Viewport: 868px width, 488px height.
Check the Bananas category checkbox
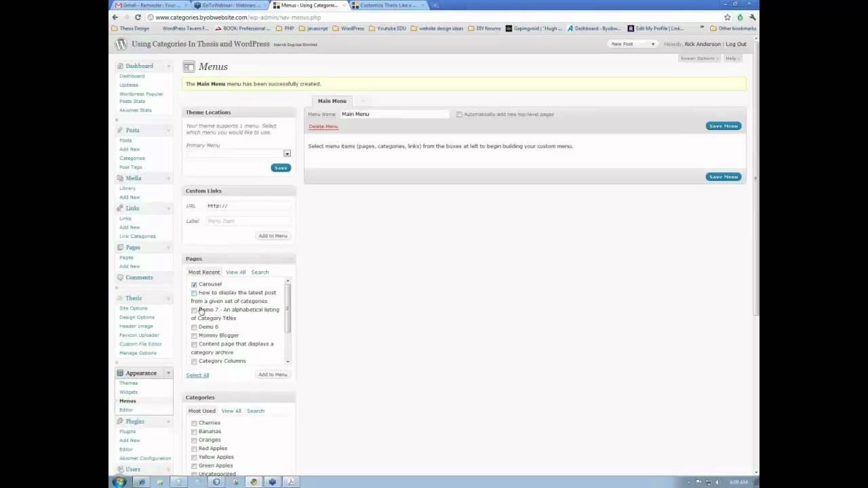point(194,432)
